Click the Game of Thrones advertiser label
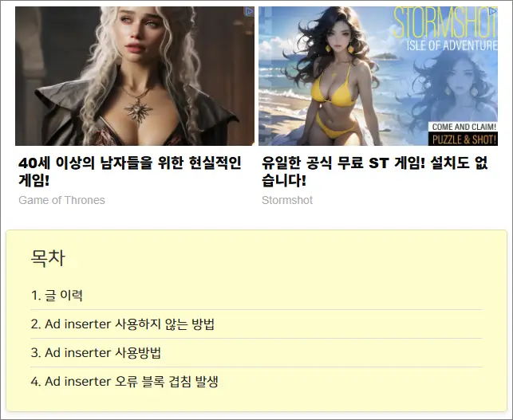The width and height of the screenshot is (513, 420). [x=62, y=200]
